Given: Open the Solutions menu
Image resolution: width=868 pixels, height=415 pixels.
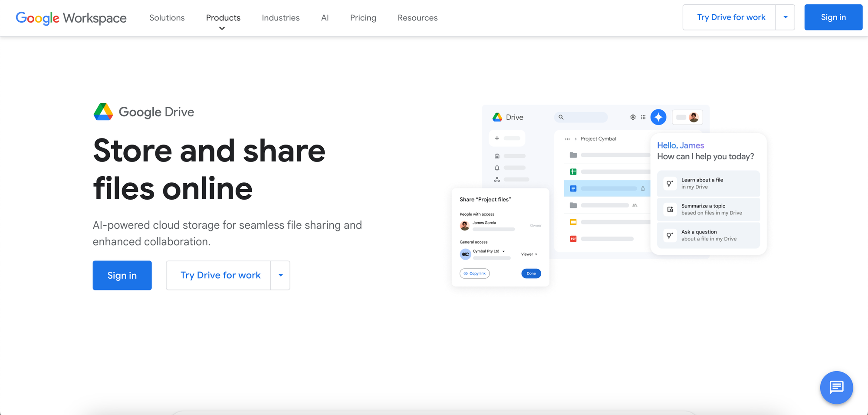Looking at the screenshot, I should click(167, 18).
